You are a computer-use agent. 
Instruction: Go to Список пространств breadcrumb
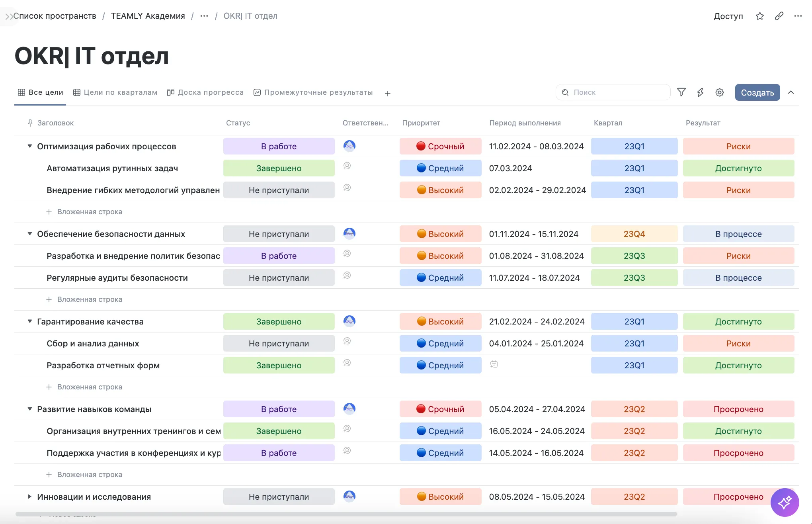pos(55,16)
